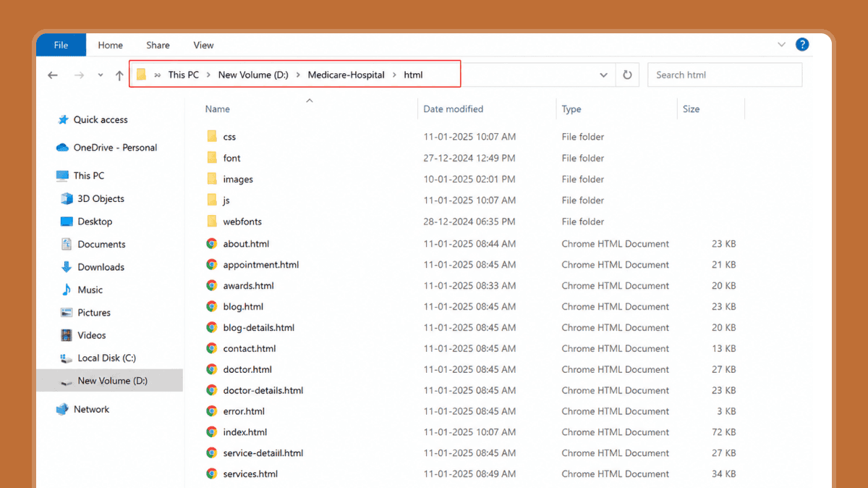Open Pictures in the navigation pane
The width and height of the screenshot is (868, 488).
94,313
